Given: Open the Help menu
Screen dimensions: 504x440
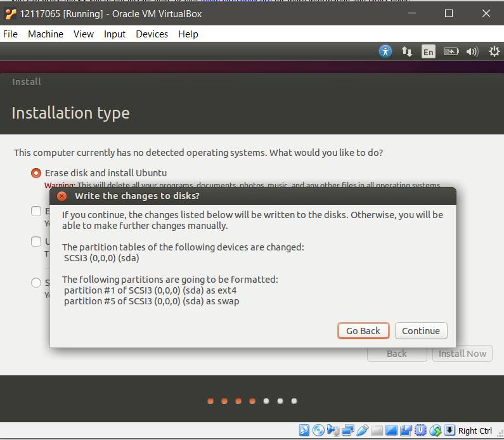Looking at the screenshot, I should (x=188, y=34).
